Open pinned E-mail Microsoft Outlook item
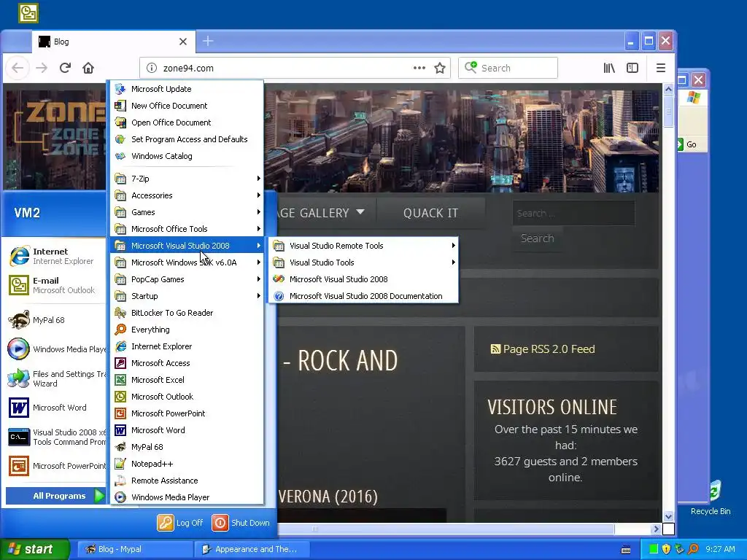 (x=55, y=285)
